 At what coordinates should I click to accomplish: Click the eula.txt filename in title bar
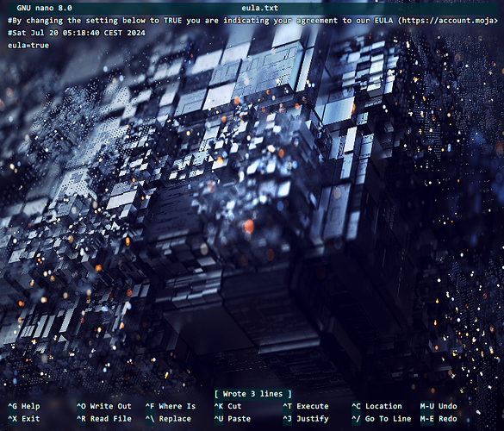tap(259, 8)
